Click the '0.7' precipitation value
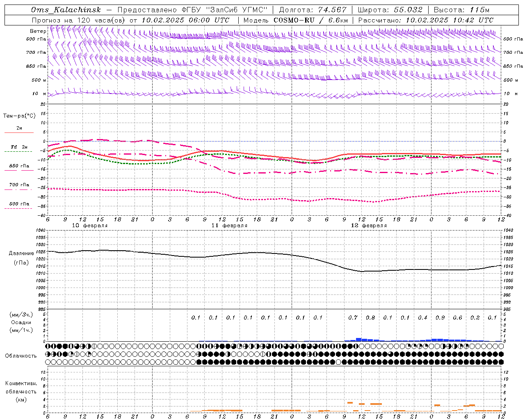This screenshot has width=525, height=420. [353, 317]
